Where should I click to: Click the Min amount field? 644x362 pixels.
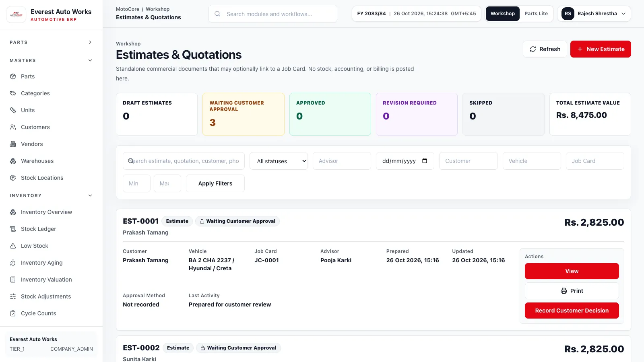(136, 183)
